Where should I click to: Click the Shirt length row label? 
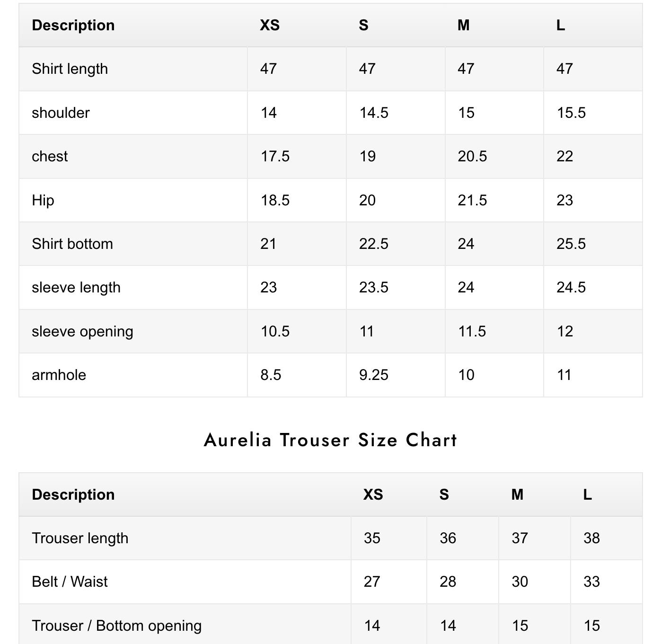pyautogui.click(x=70, y=69)
